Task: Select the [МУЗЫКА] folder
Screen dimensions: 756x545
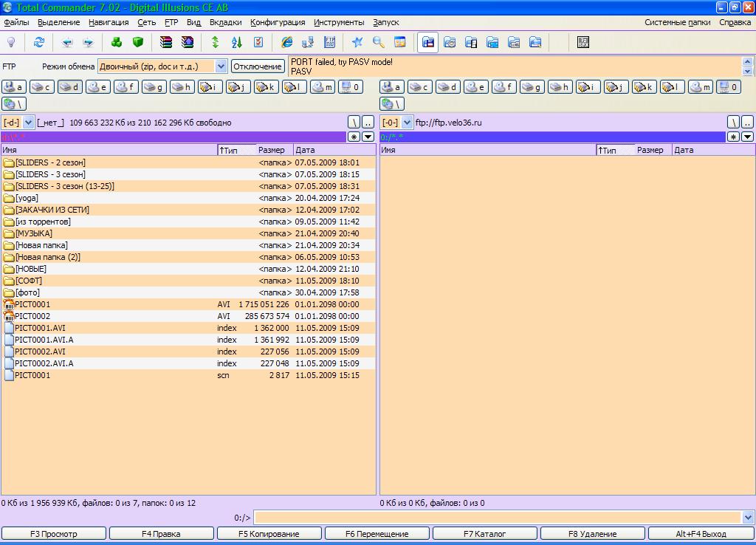Action: [x=188, y=233]
